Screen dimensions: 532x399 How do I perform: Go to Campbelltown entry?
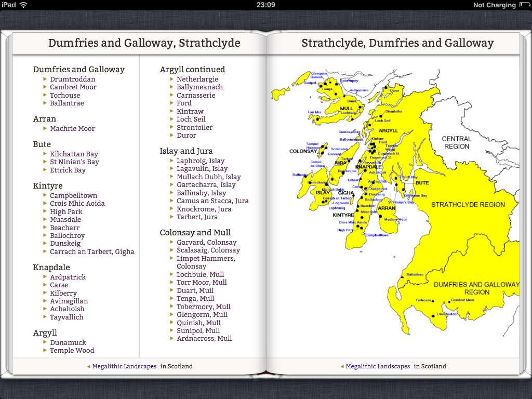click(74, 195)
